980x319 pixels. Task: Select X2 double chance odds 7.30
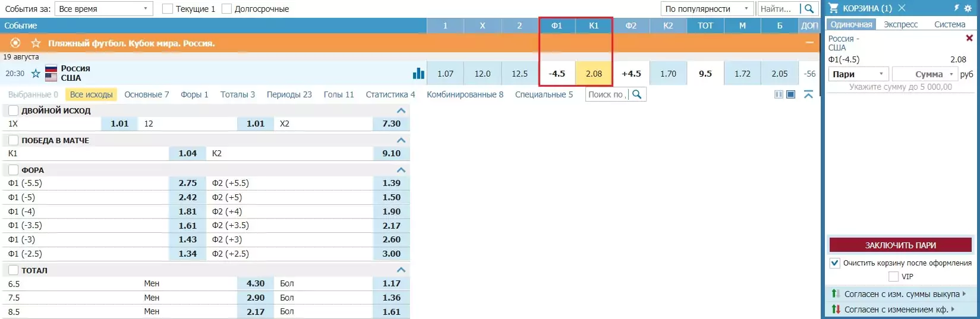(391, 124)
